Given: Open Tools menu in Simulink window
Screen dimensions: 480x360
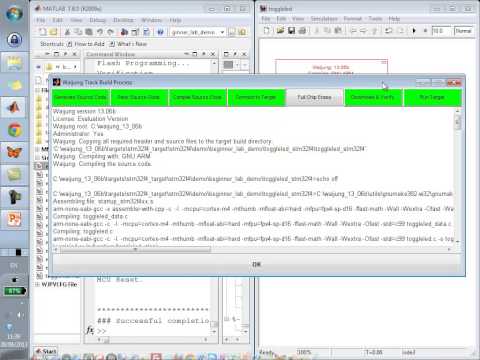Looking at the screenshot, I should (375, 19).
